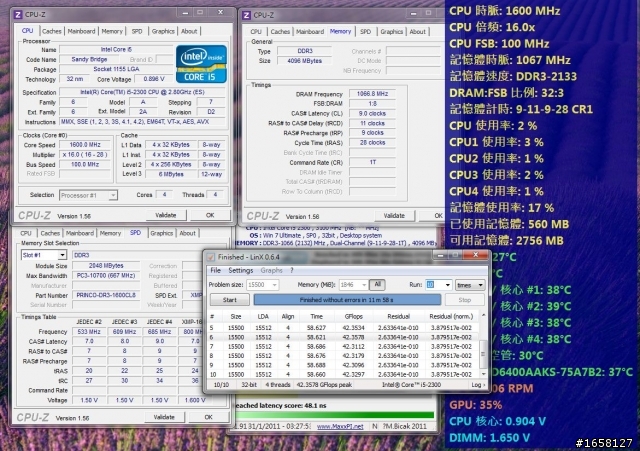Open CPU tab in the bottom SPD window

pyautogui.click(x=26, y=233)
